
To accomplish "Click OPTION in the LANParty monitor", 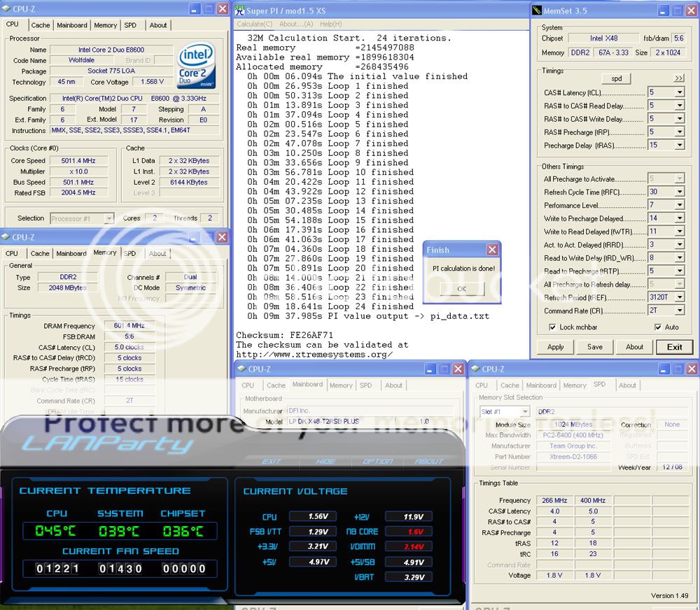I will coord(378,461).
